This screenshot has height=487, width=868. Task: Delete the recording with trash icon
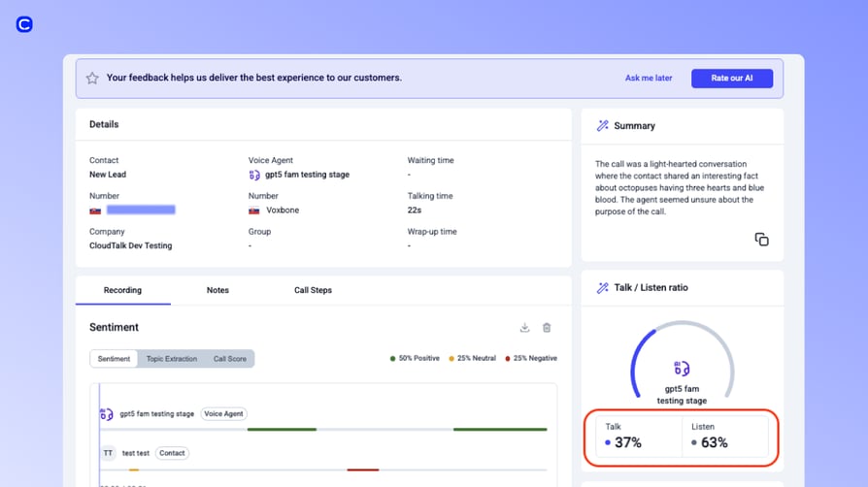(547, 328)
